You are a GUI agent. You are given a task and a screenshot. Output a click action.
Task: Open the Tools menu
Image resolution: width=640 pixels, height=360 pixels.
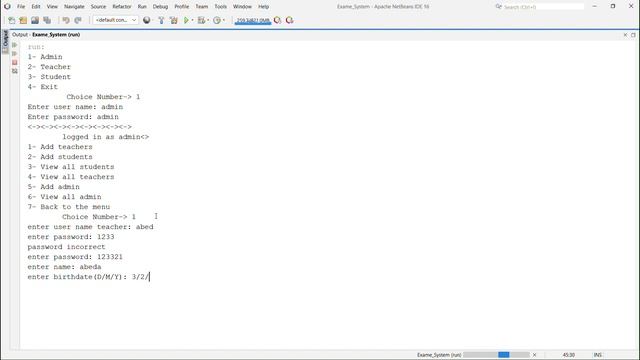(x=220, y=7)
